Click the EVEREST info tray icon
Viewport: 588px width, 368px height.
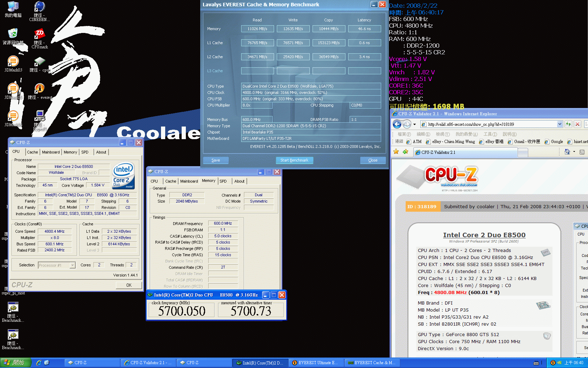553,363
